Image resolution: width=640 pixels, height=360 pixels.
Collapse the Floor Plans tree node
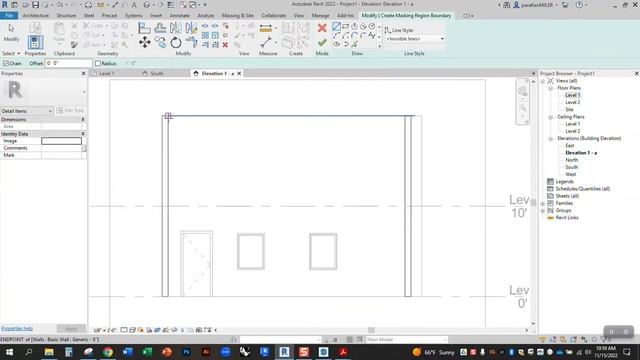tap(551, 88)
